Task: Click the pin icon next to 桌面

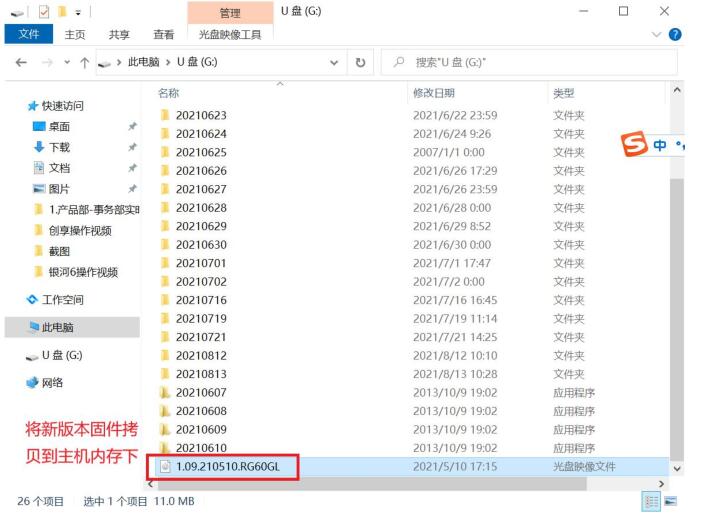Action: (x=132, y=126)
